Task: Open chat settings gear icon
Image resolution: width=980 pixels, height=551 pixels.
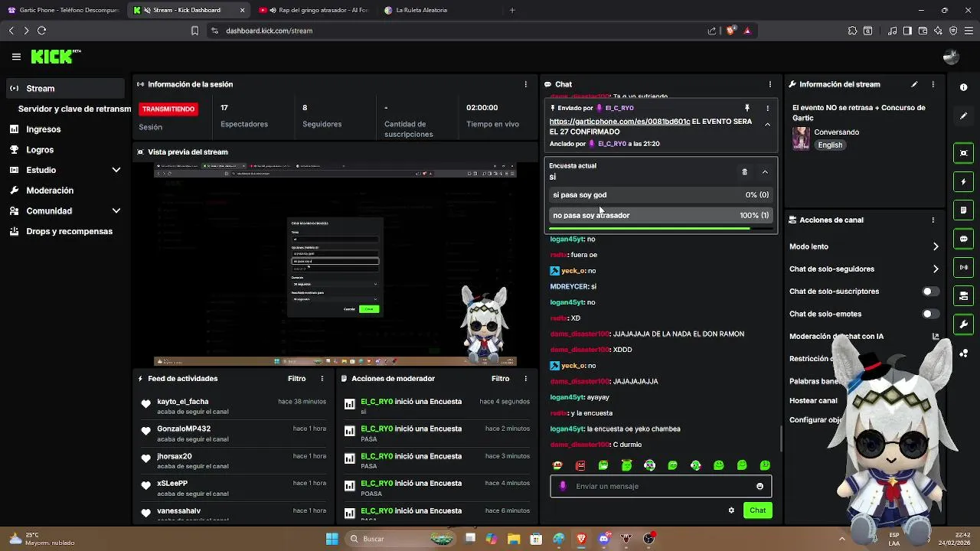Action: click(x=731, y=510)
